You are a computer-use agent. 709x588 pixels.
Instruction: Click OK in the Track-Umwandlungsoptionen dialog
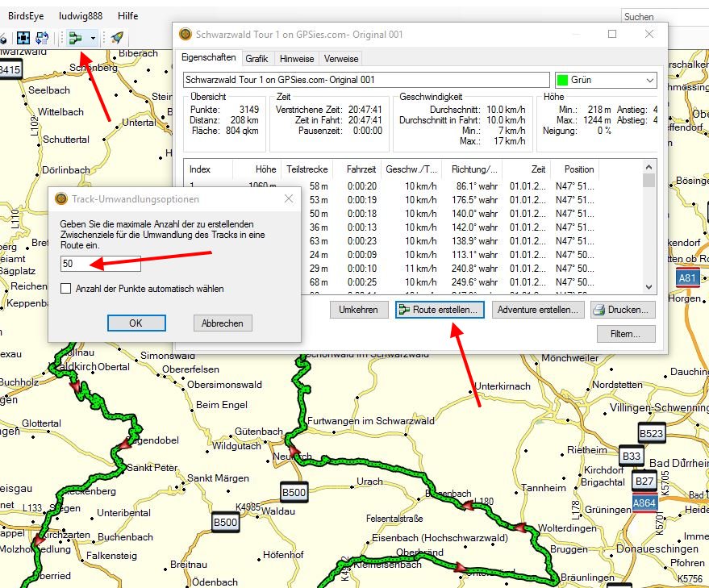pos(136,323)
